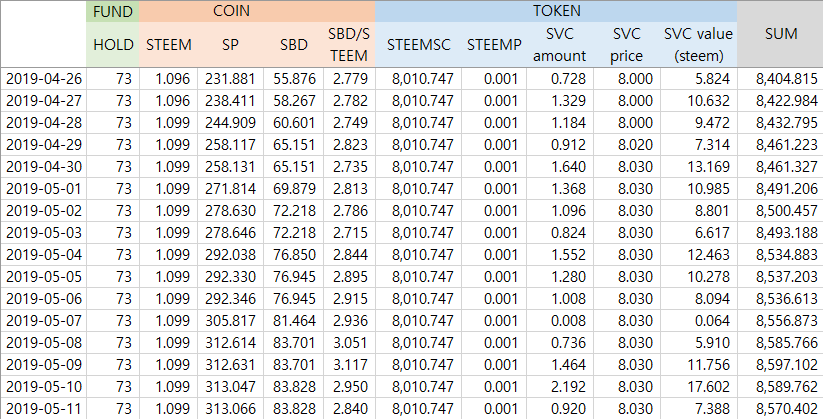Click the SBD value 55.876

pos(293,77)
